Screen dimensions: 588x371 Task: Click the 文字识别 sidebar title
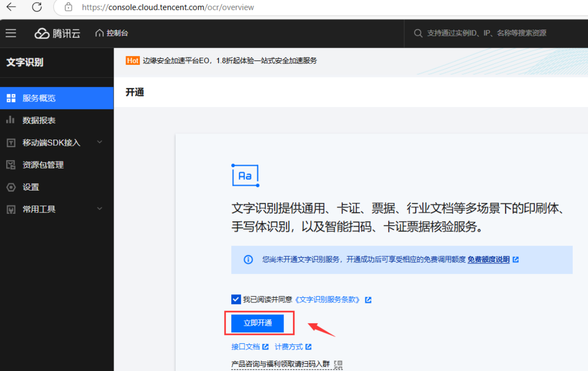point(25,62)
